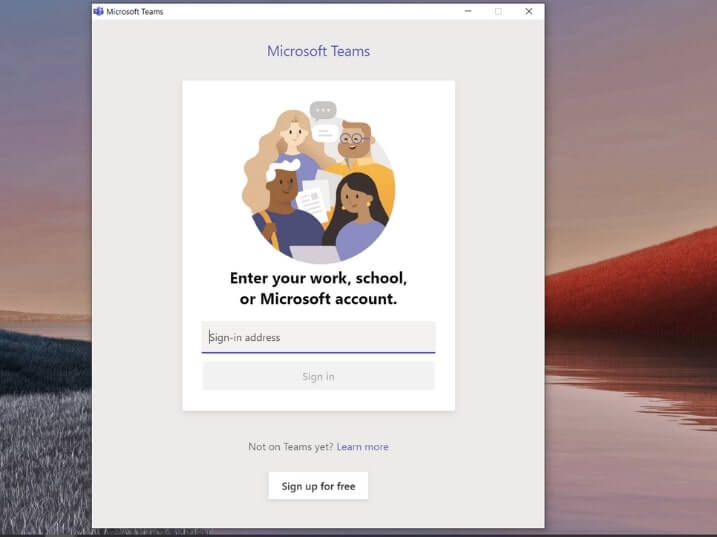This screenshot has height=537, width=717.
Task: Maximize the Microsoft Teams window
Action: coord(498,12)
